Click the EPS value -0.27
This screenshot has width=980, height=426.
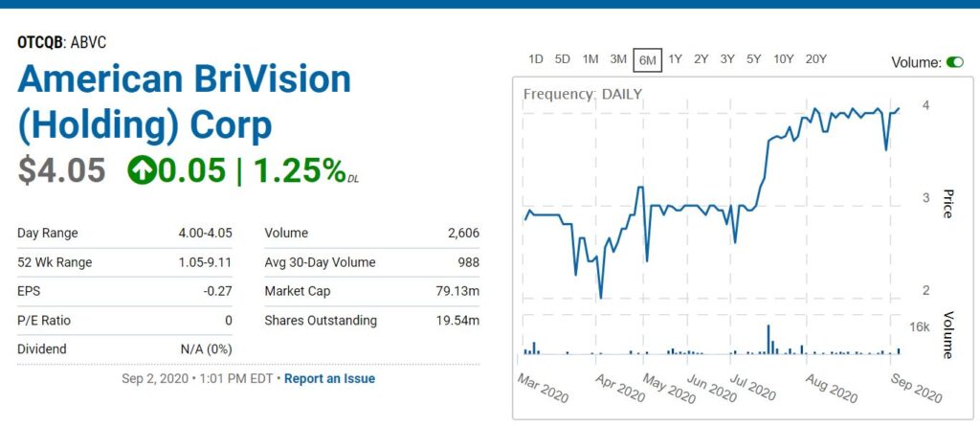pyautogui.click(x=218, y=292)
